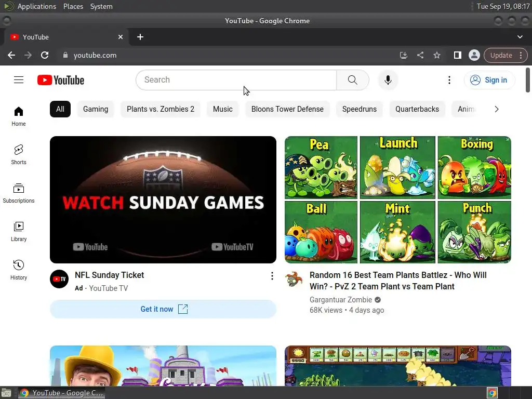The width and height of the screenshot is (532, 399).
Task: Click Chrome icon in bottom-right tray
Action: [x=492, y=393]
